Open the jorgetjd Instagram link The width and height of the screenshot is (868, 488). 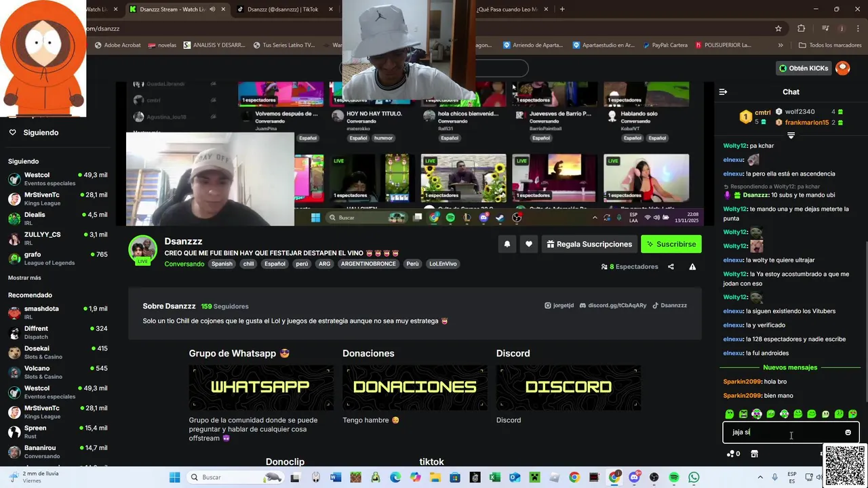click(559, 306)
